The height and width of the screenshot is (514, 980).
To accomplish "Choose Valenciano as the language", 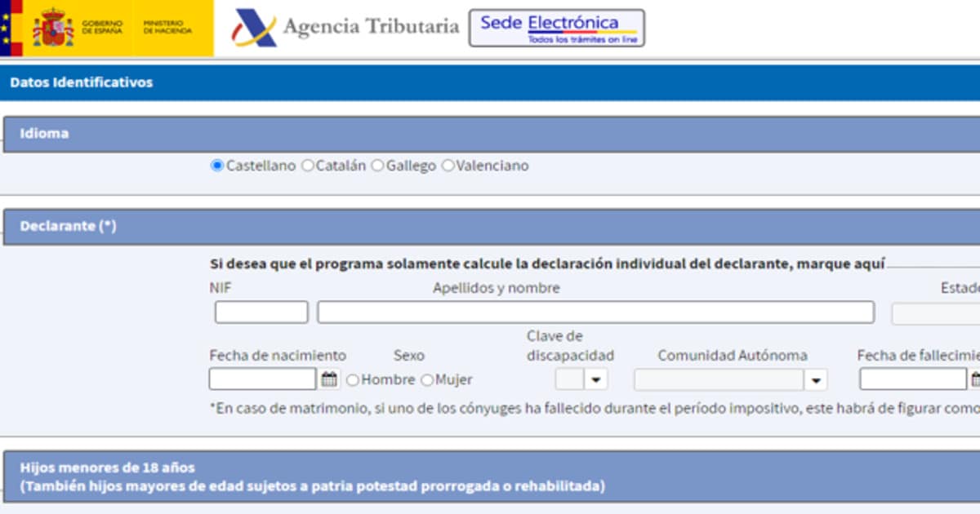I will point(448,166).
